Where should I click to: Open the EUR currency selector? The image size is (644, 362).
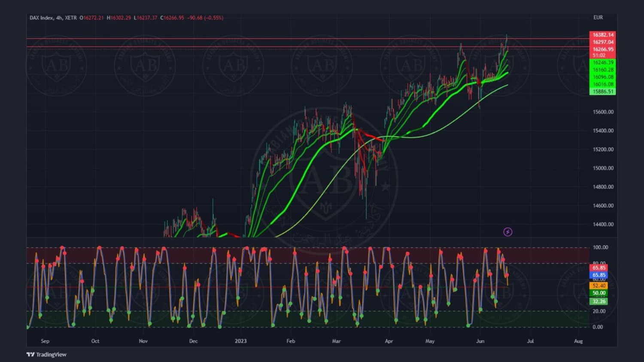click(598, 18)
